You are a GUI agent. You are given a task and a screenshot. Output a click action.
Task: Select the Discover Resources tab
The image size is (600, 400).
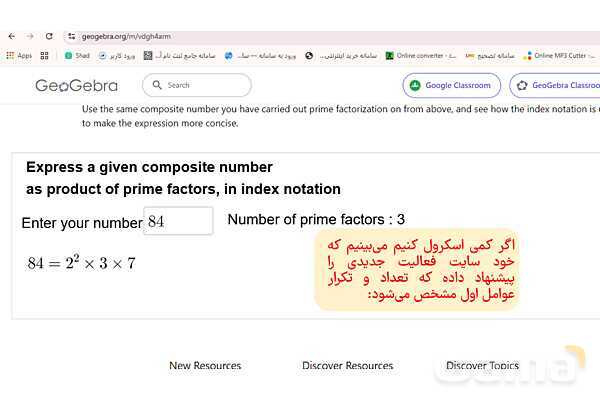(x=347, y=366)
